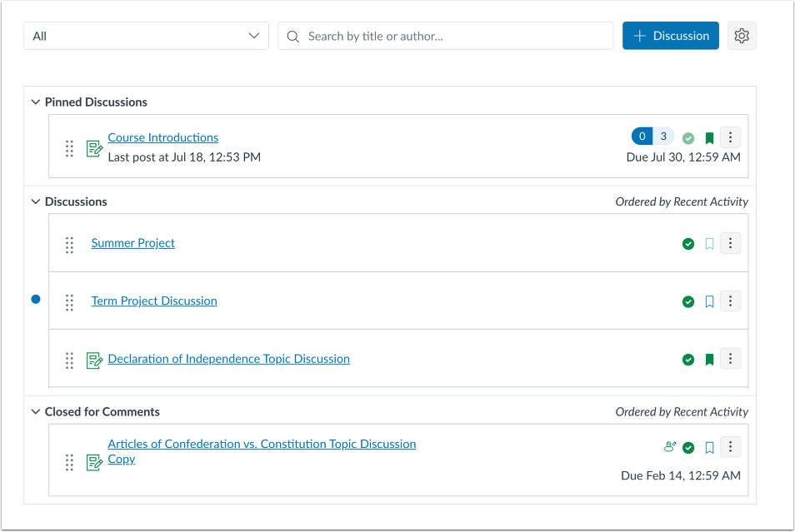Image resolution: width=795 pixels, height=532 pixels.
Task: Click the published checkmark on Summer Project
Action: (688, 243)
